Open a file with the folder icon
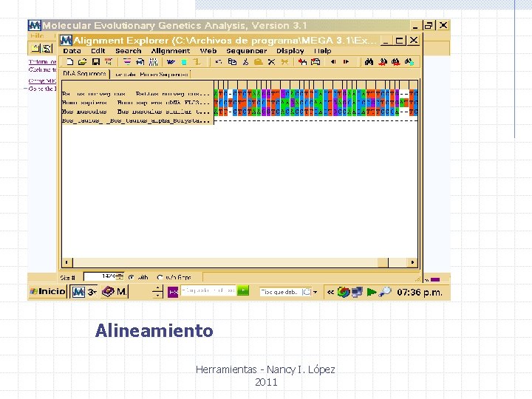The height and width of the screenshot is (399, 532). (x=83, y=62)
